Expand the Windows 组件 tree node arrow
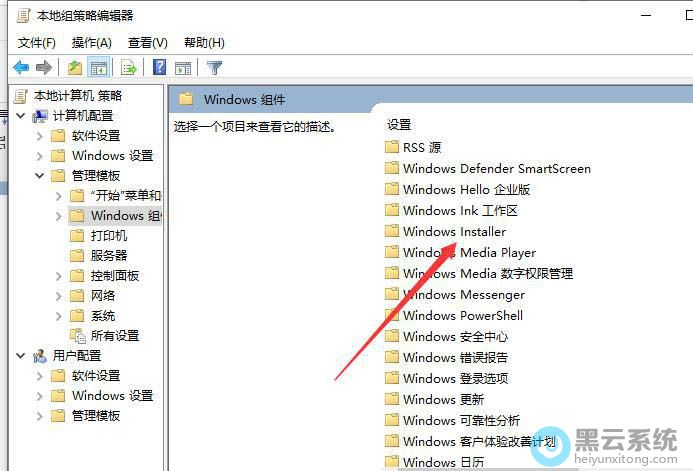Image resolution: width=693 pixels, height=471 pixels. pos(58,216)
